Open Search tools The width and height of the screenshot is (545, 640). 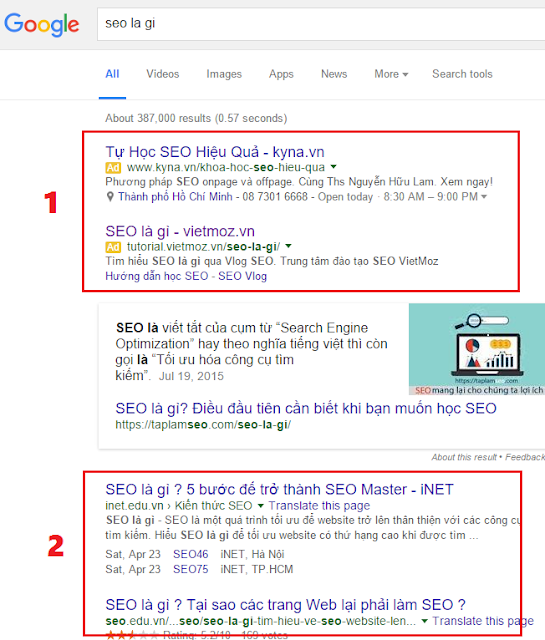(x=462, y=74)
